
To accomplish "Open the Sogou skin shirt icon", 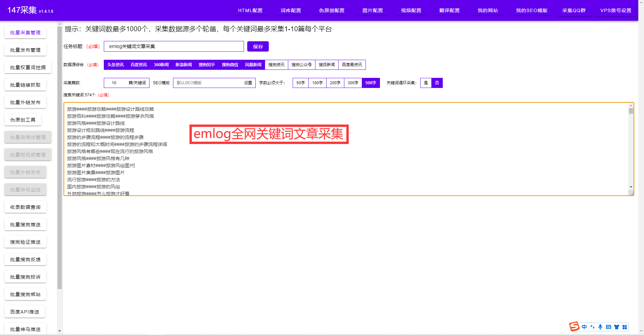I will [x=616, y=327].
